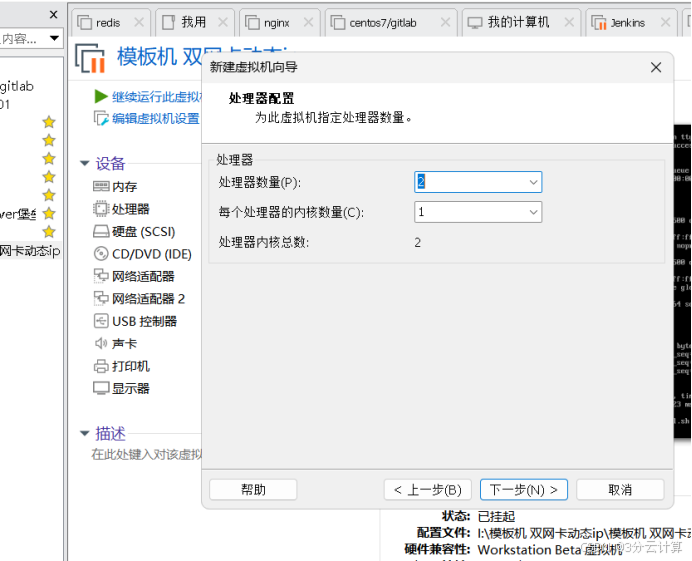Click the Next (下一步) button

point(524,490)
